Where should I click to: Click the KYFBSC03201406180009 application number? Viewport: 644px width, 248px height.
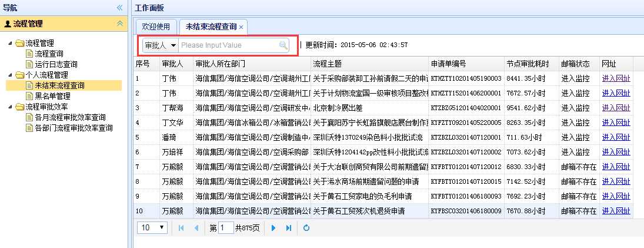(x=466, y=211)
